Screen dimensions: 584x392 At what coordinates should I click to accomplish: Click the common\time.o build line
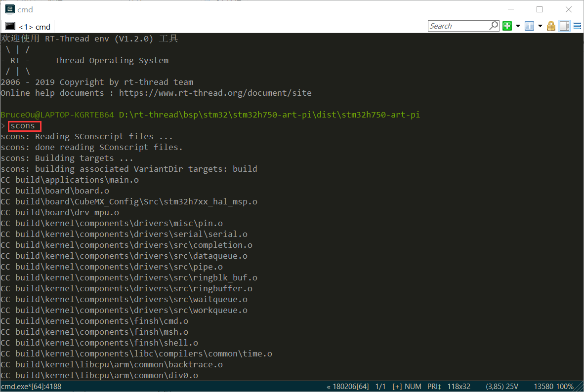pos(136,353)
